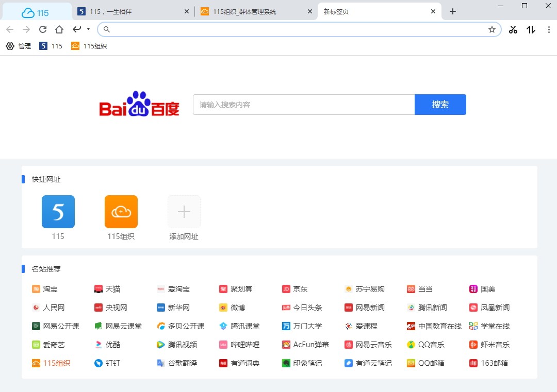The image size is (557, 392).
Task: Go to home page icon
Action: (x=59, y=29)
